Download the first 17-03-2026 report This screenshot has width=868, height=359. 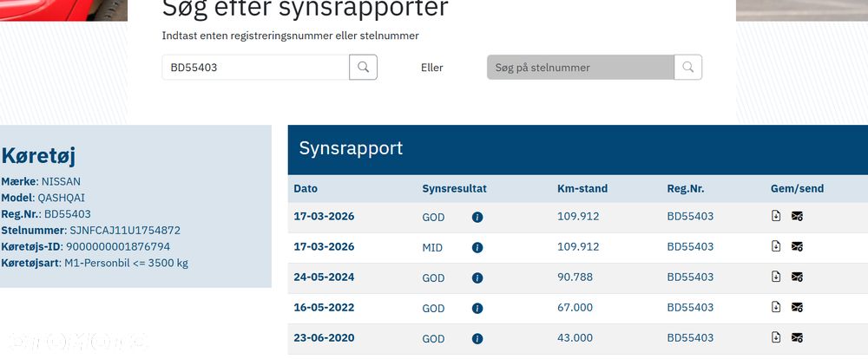coord(776,216)
